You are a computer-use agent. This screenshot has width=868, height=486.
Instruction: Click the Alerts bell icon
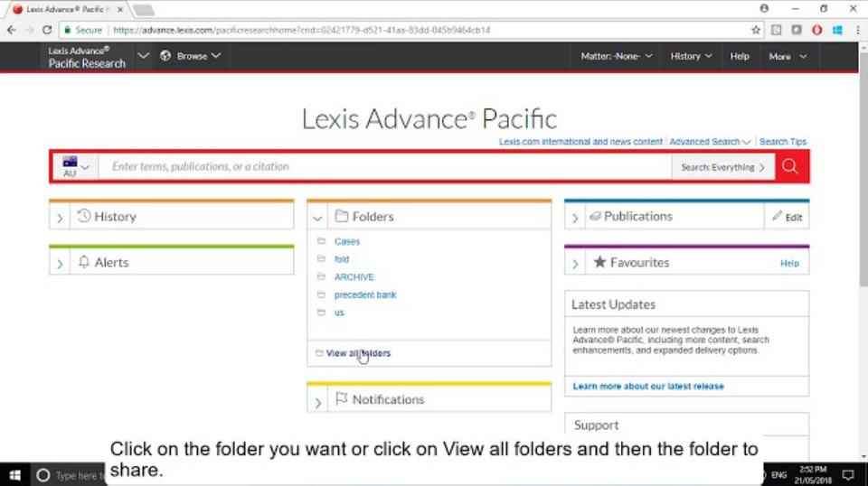tap(83, 262)
